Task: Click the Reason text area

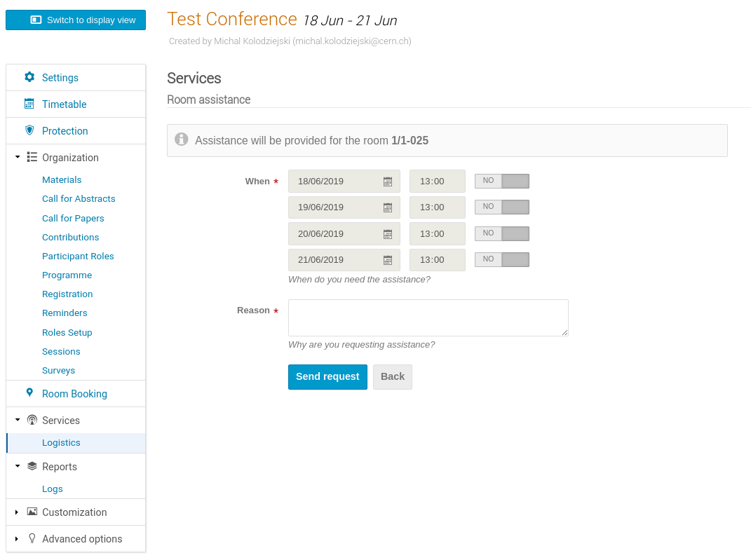Action: (428, 317)
